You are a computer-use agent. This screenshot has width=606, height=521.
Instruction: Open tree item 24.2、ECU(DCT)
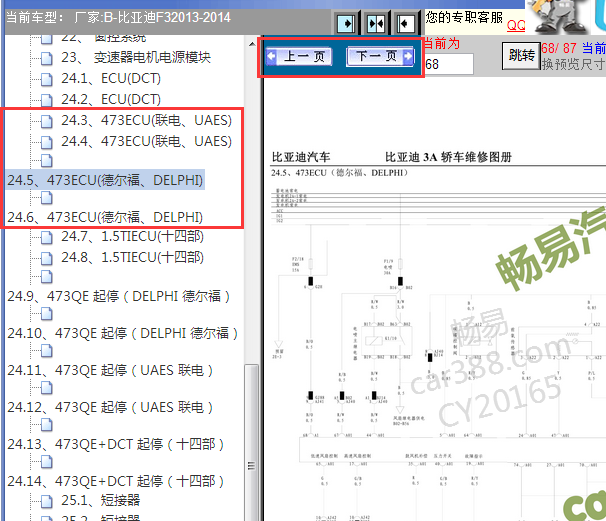pos(111,99)
